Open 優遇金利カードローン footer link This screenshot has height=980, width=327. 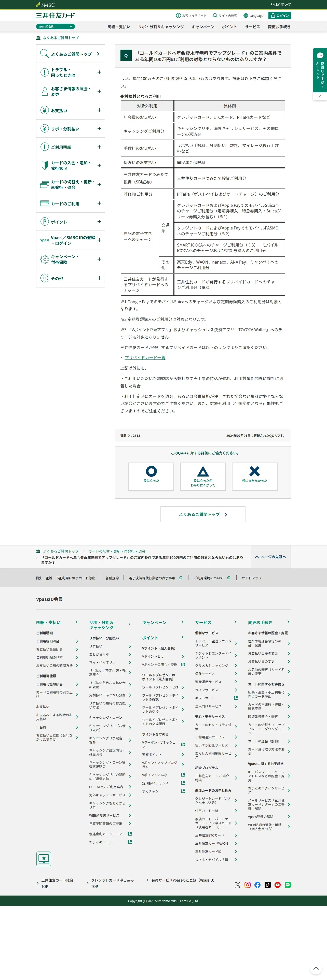[110, 834]
